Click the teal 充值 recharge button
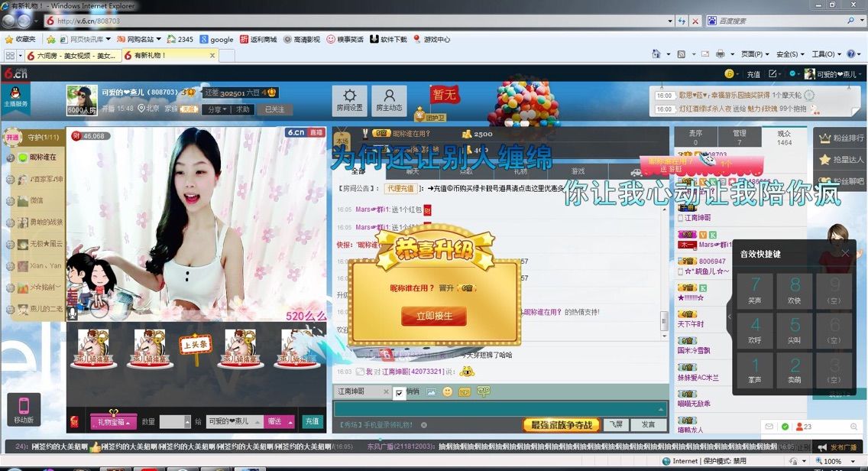The image size is (868, 471). click(x=313, y=422)
